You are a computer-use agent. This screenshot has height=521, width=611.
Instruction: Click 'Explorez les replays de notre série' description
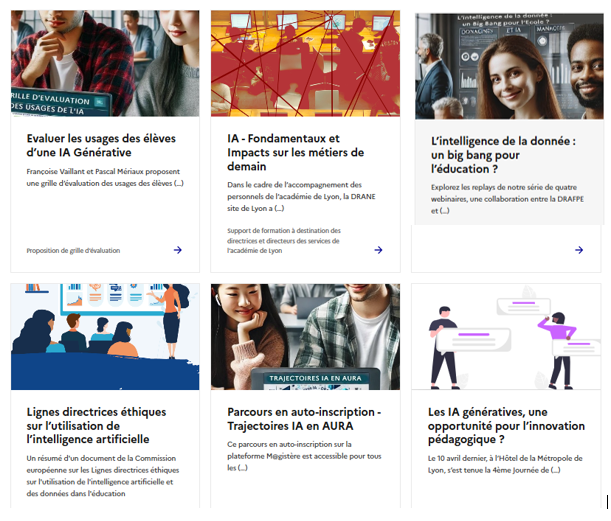click(503, 198)
